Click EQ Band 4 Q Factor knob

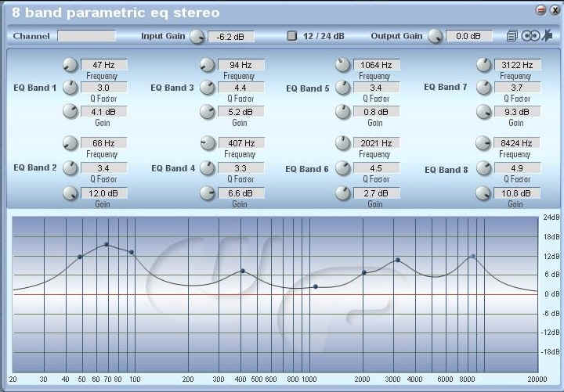pos(207,168)
